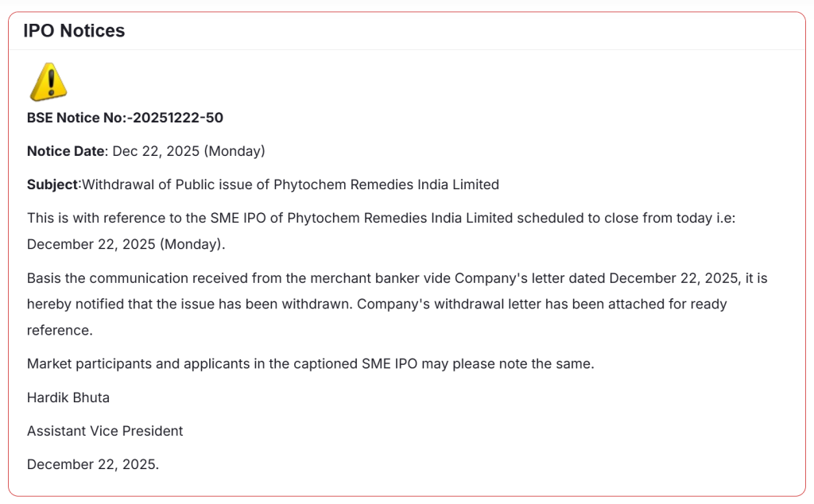Click the "December 22, 2025 (Monday)." line
This screenshot has width=814, height=504.
[126, 244]
